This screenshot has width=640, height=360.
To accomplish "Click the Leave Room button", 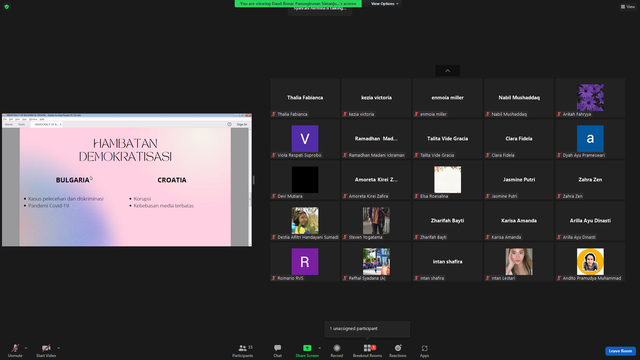I will (x=620, y=351).
